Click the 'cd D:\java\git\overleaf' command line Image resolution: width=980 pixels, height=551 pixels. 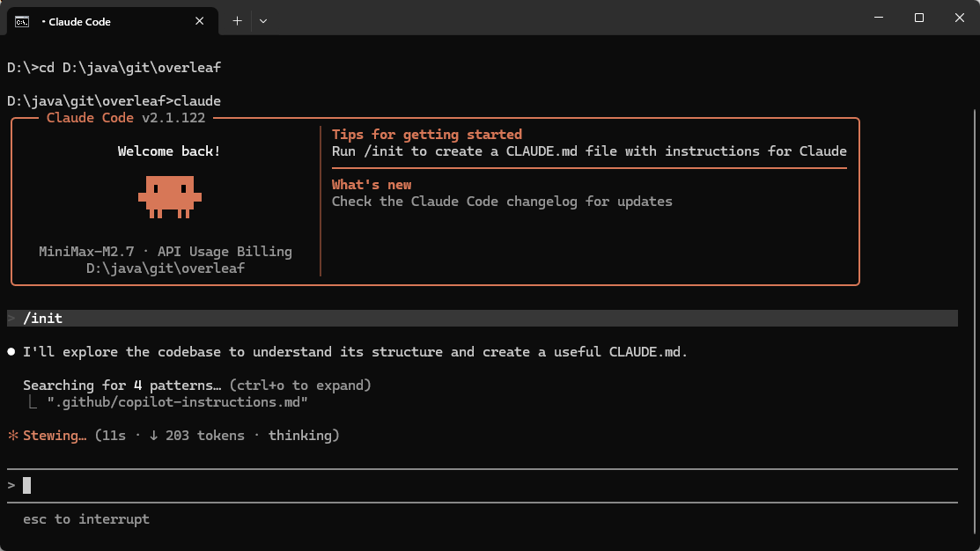click(x=114, y=68)
